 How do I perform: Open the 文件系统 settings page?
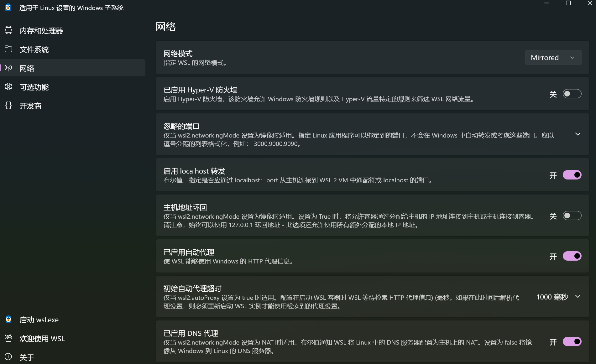pos(73,49)
